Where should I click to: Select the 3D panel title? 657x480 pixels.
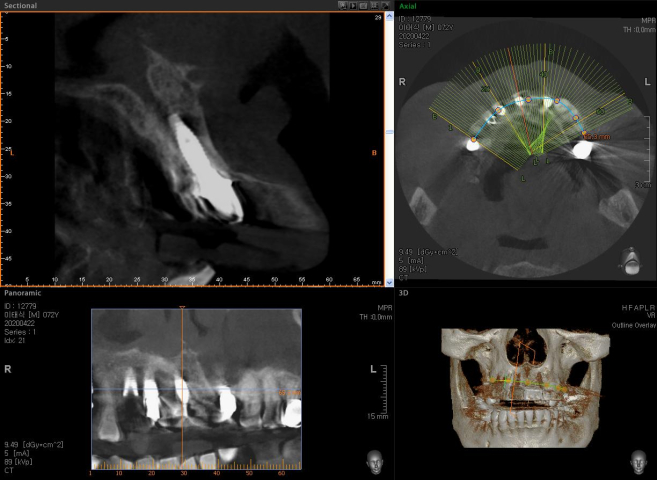point(405,294)
